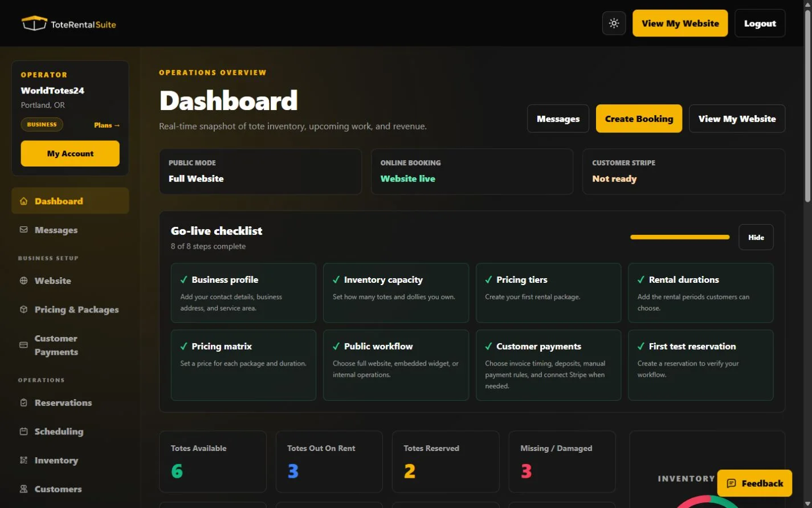Screen dimensions: 812x508
Task: Click the My Account button
Action: coord(70,153)
